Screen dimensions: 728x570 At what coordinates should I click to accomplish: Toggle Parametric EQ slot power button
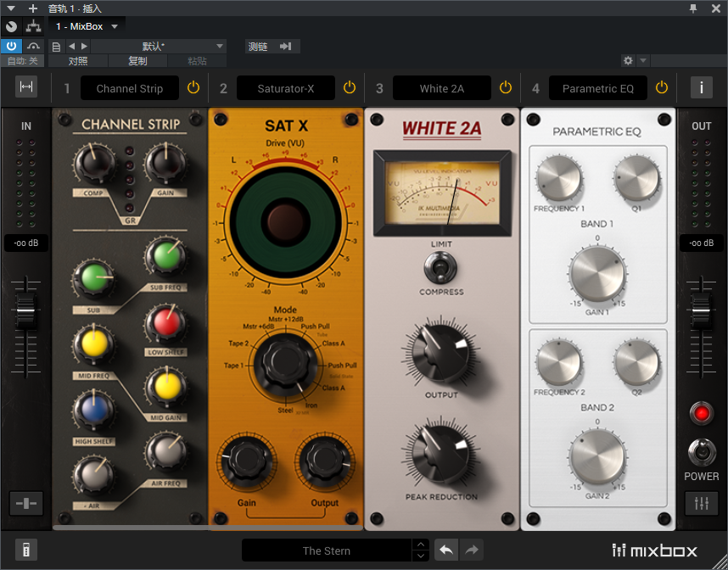[661, 87]
